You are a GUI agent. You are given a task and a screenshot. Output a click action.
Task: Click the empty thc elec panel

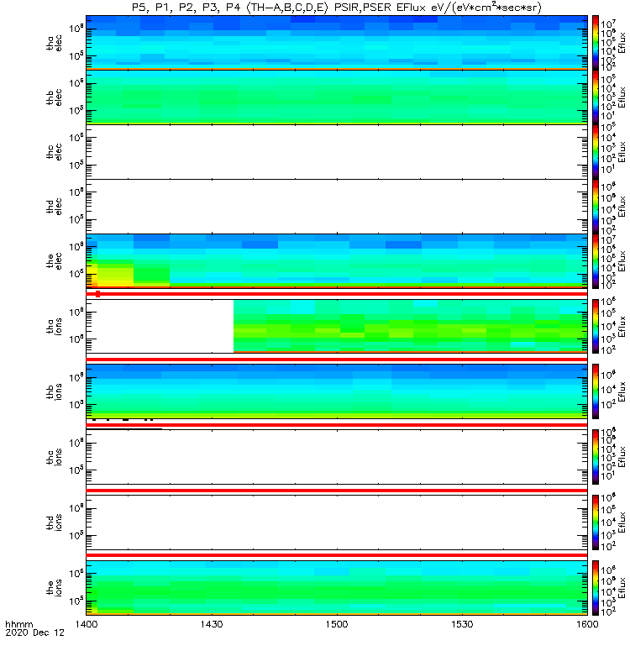click(x=337, y=152)
